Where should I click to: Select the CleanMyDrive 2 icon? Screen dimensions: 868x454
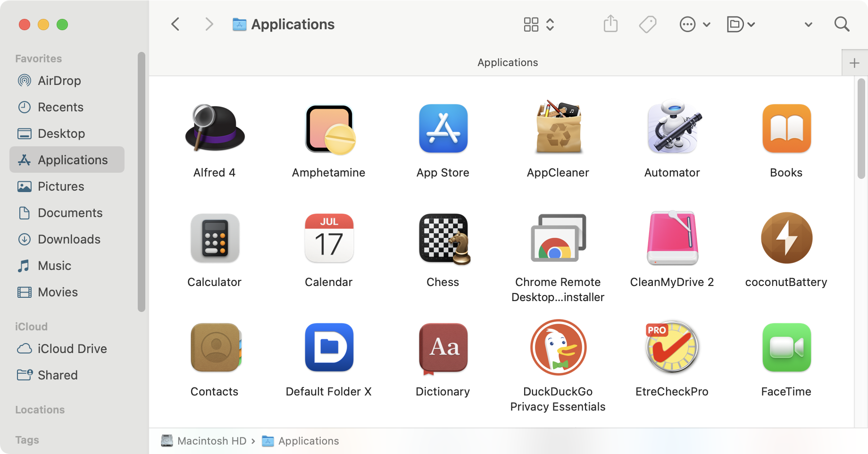coord(672,238)
